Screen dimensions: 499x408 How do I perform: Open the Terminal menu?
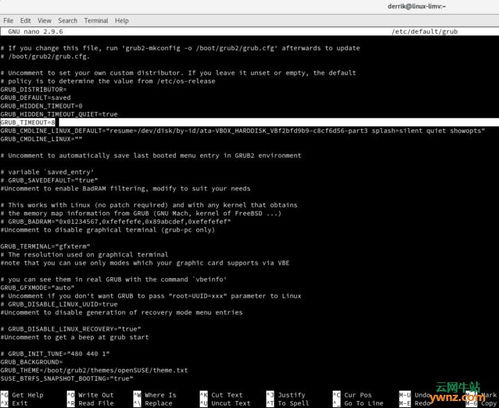click(x=96, y=21)
